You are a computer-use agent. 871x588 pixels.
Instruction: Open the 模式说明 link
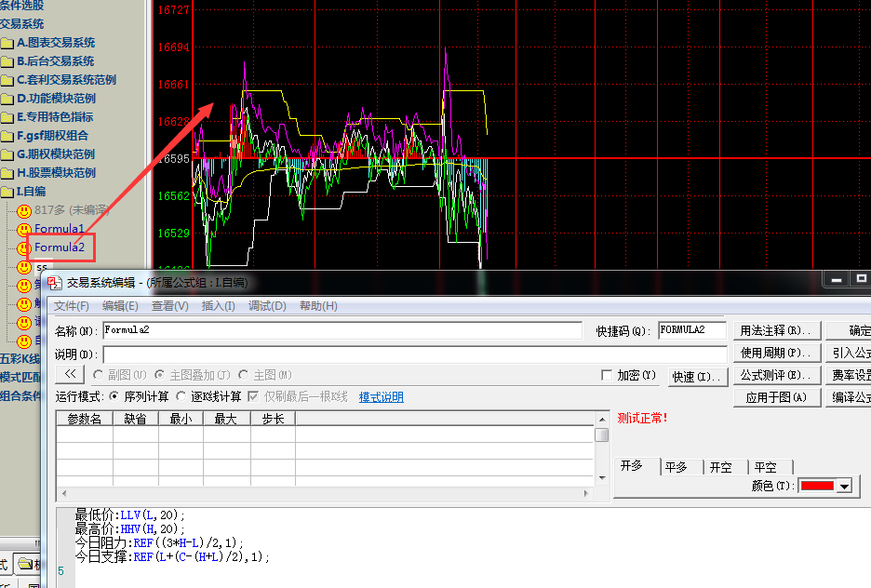tap(382, 397)
